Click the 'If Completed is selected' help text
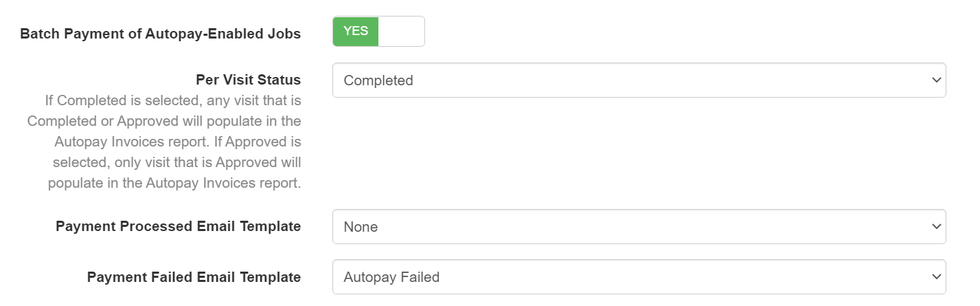The image size is (980, 306). tap(173, 100)
